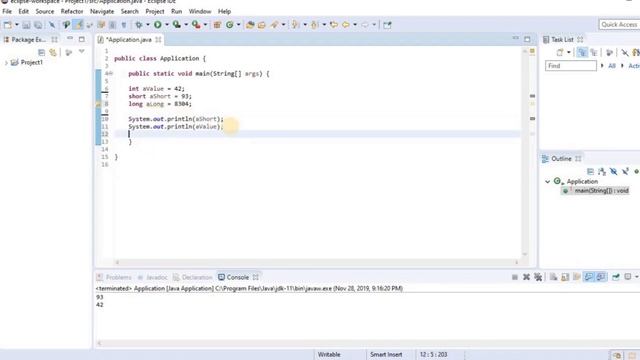The height and width of the screenshot is (360, 640).
Task: Toggle Scroll Lock in Console toolbar
Action: [x=565, y=277]
